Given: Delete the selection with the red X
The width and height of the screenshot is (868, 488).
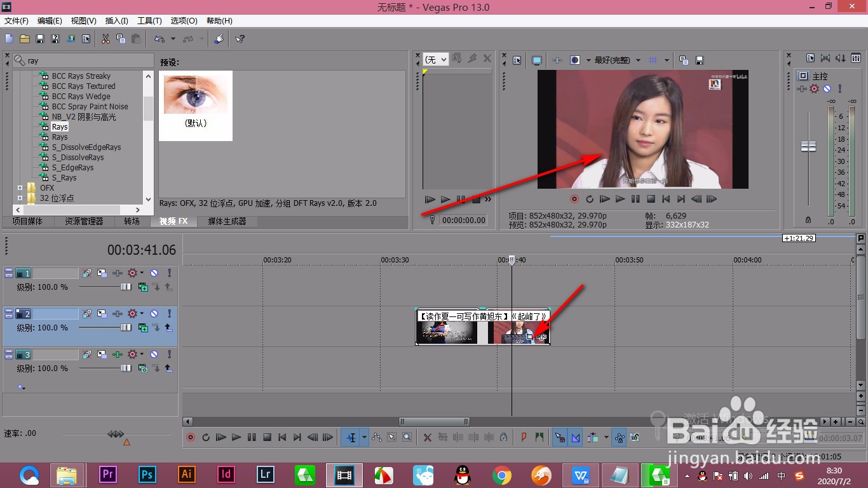Looking at the screenshot, I should click(x=428, y=437).
